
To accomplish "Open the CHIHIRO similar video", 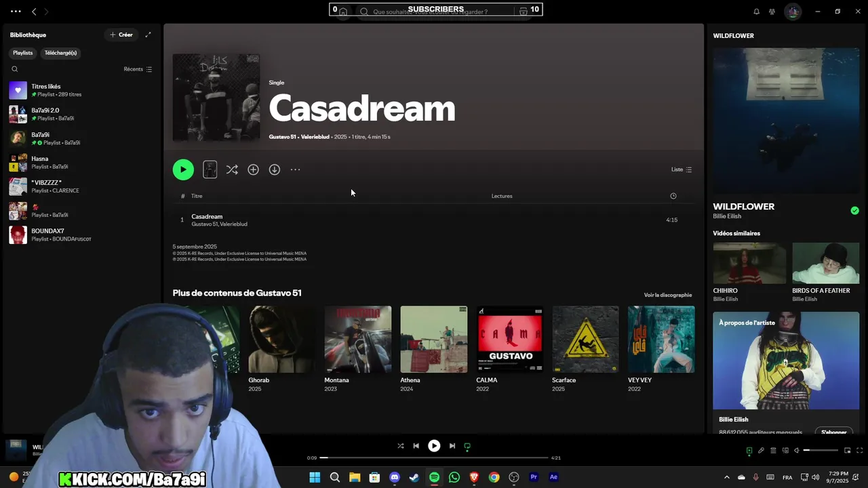I will (749, 272).
